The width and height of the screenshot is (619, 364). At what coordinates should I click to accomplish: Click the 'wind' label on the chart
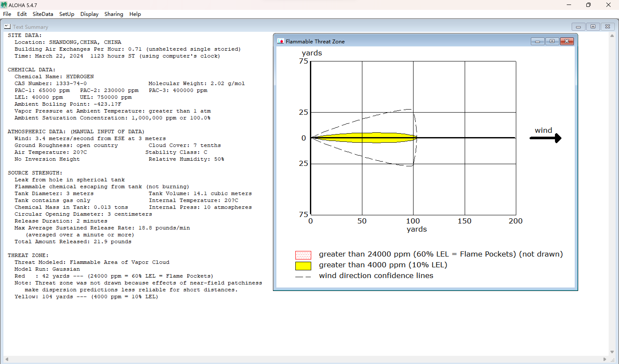[x=543, y=130]
